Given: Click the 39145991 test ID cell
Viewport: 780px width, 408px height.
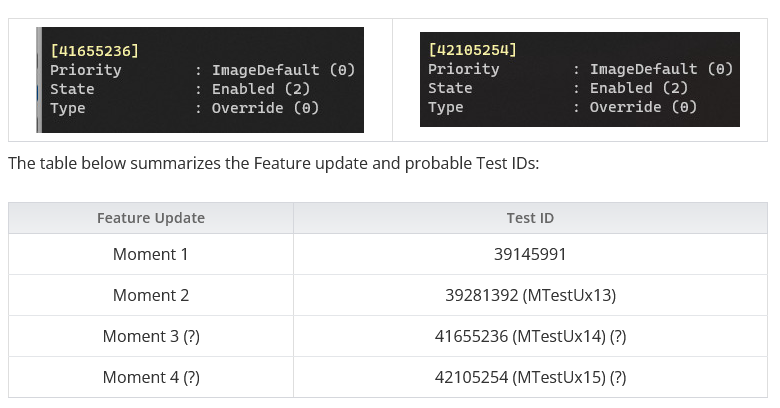Looking at the screenshot, I should 530,254.
